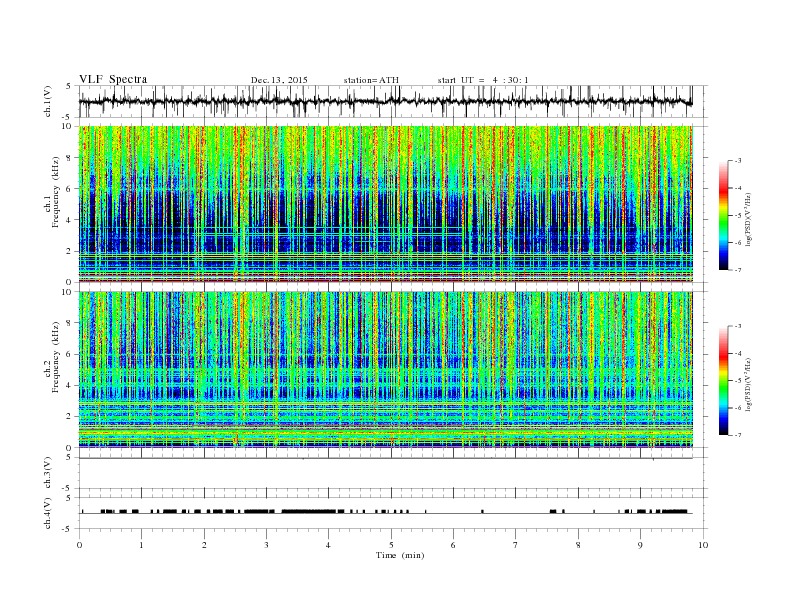This screenshot has width=792, height=612.
Task: Click the "ch.4(V)" axis label
Action: tap(48, 513)
